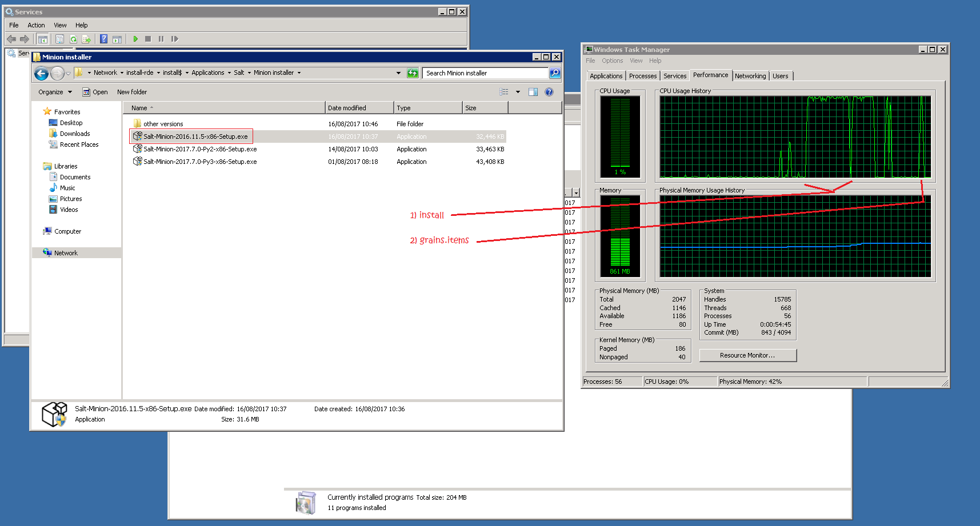Expand the Organize dropdown in Explorer
The image size is (980, 526).
point(53,91)
